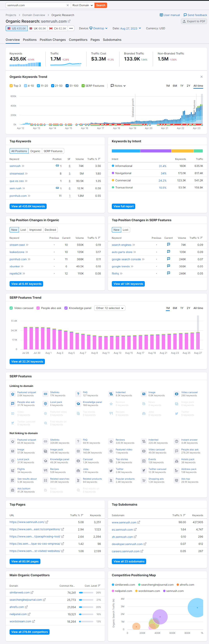The height and width of the screenshot is (644, 209).
Task: Click Featured snippet crown icon in Linking to domain
Action: pos(12,394)
